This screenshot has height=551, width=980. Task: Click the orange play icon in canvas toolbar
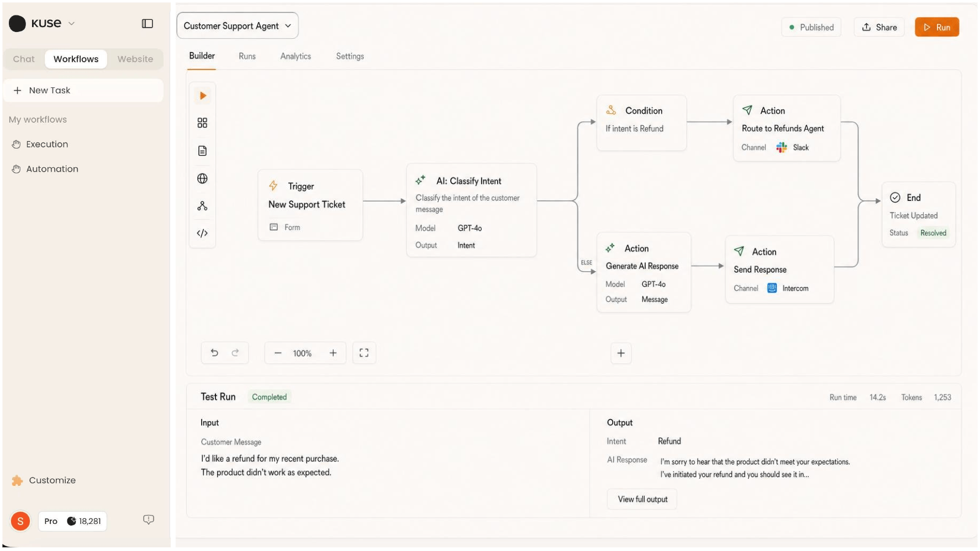203,96
